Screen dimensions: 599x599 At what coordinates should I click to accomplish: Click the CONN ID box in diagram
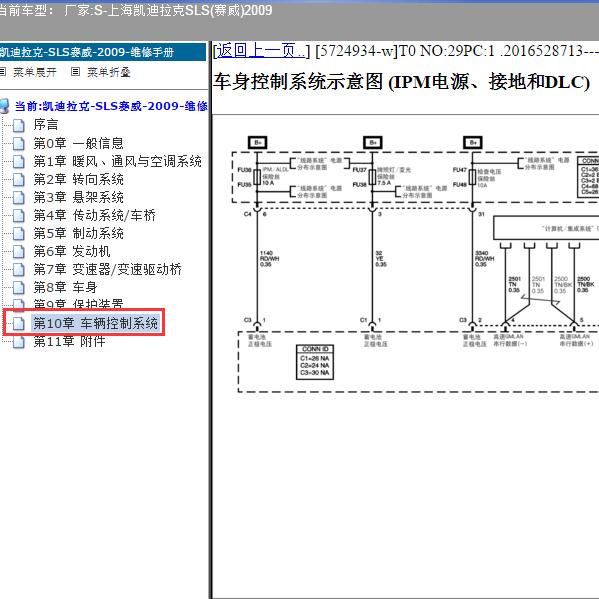(x=315, y=362)
